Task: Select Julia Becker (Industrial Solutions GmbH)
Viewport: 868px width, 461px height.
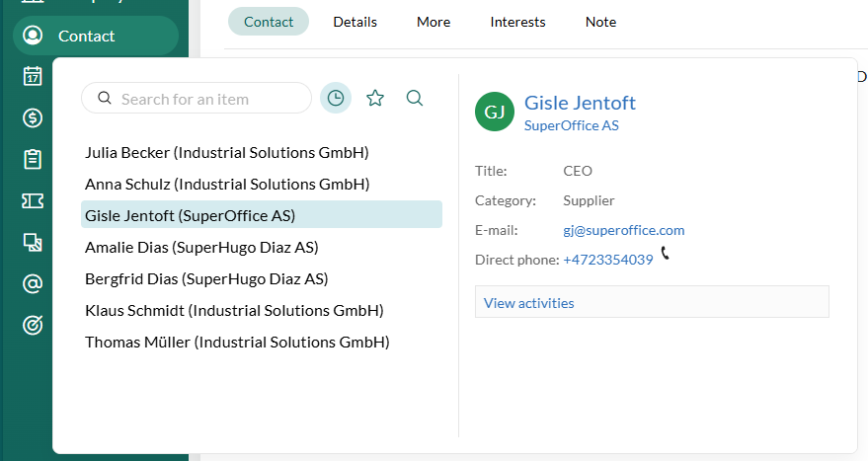Action: [x=227, y=153]
